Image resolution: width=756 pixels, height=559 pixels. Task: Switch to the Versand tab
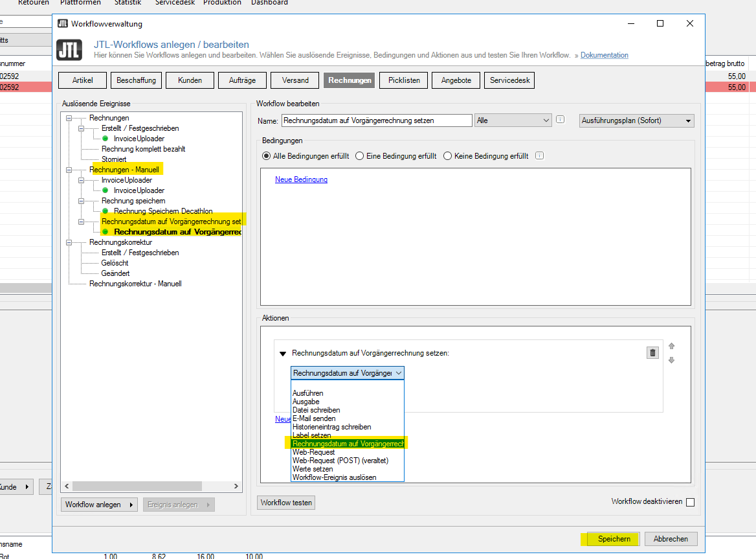tap(295, 80)
